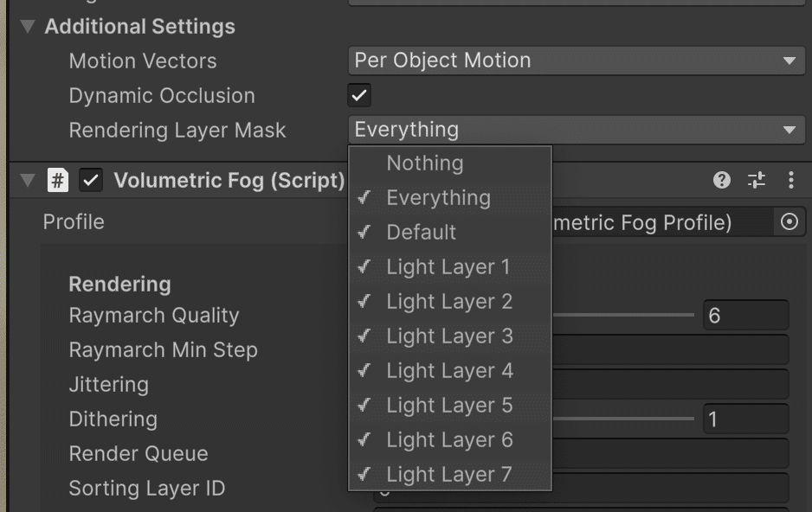This screenshot has width=812, height=512.
Task: Toggle Light Layer 4 option
Action: [449, 370]
